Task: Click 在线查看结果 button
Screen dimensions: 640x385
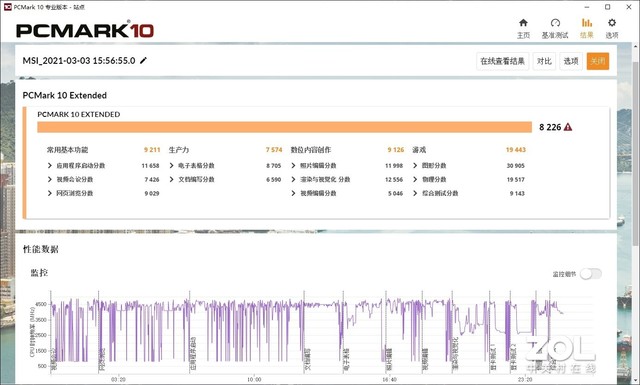Action: pyautogui.click(x=502, y=61)
